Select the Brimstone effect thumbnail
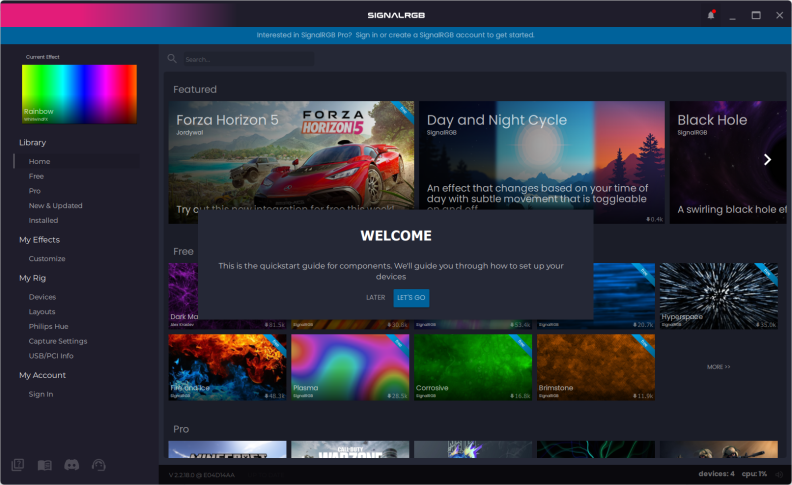This screenshot has height=485, width=792. [596, 367]
